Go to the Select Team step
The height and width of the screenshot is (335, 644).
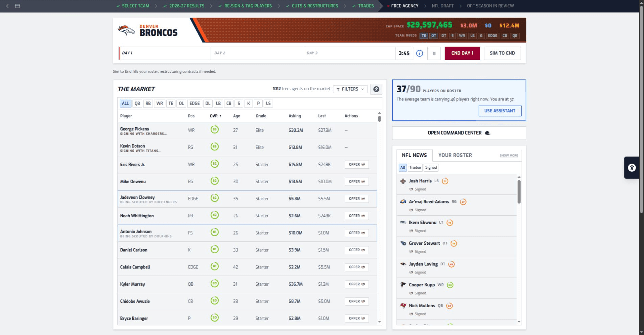point(133,6)
